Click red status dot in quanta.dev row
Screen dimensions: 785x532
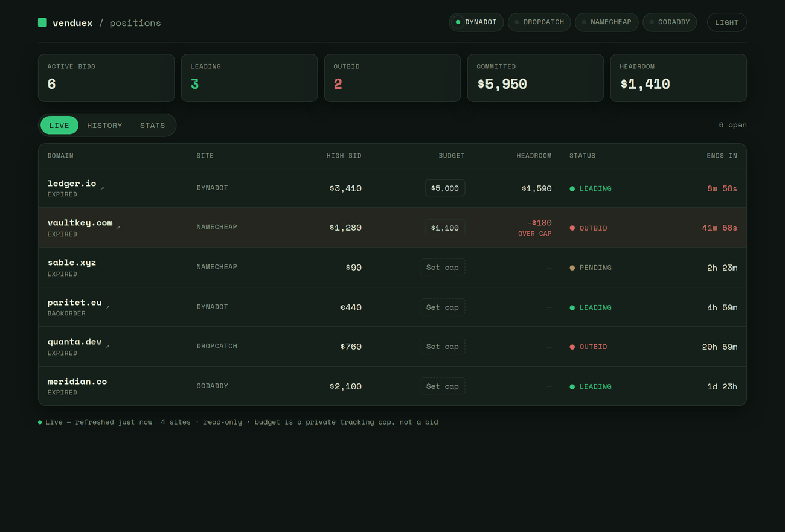572,347
